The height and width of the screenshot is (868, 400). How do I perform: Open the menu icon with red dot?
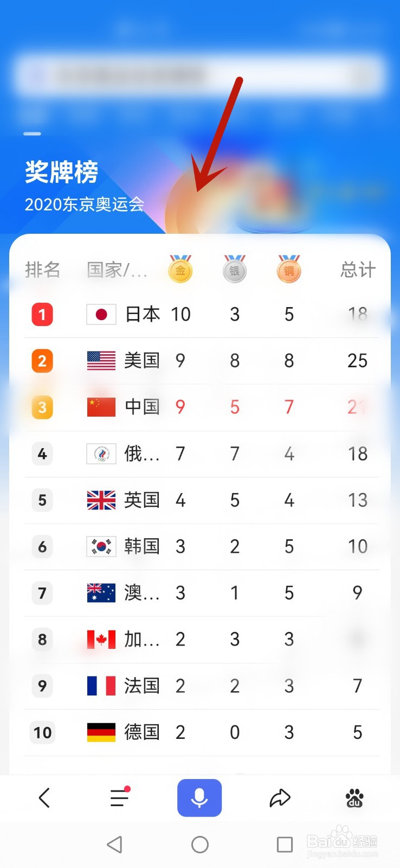coord(120,797)
